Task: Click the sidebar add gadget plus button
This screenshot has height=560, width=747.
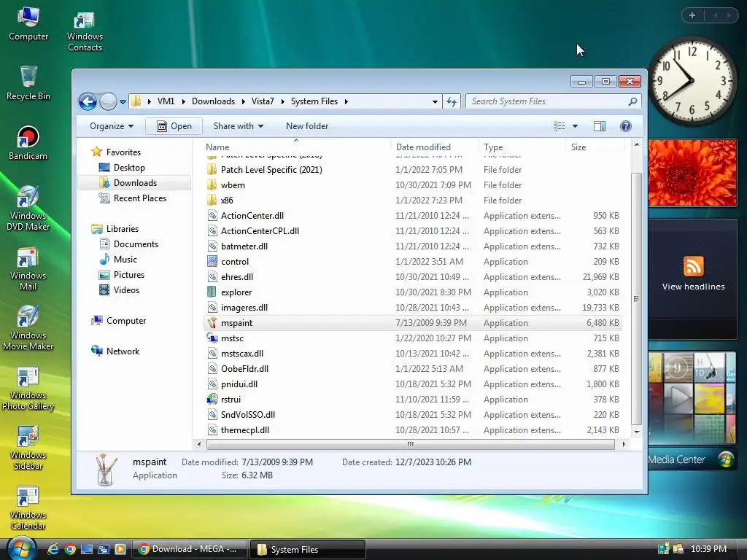Action: click(692, 16)
